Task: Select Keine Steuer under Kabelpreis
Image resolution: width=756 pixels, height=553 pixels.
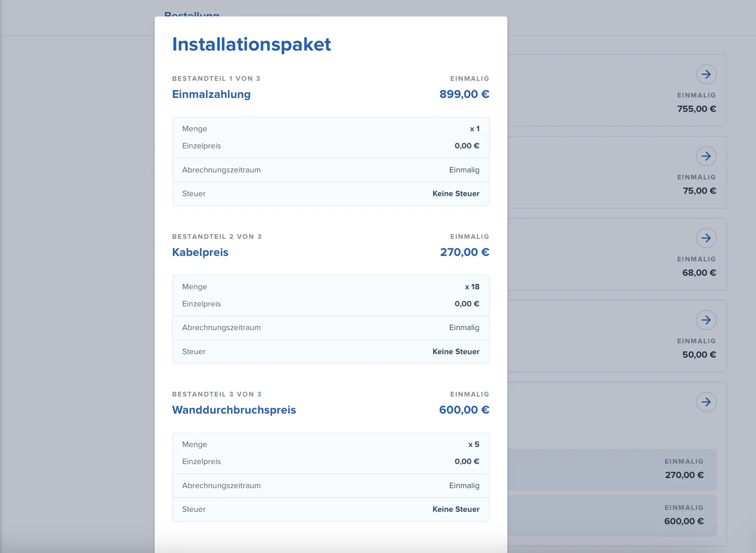Action: [456, 352]
